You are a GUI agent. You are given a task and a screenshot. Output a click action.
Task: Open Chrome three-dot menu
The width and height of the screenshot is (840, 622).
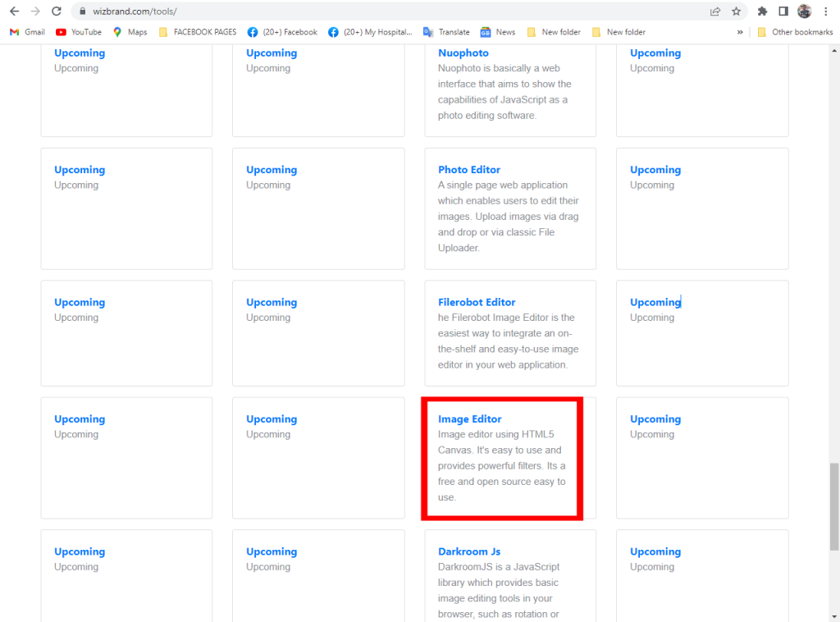click(x=825, y=11)
